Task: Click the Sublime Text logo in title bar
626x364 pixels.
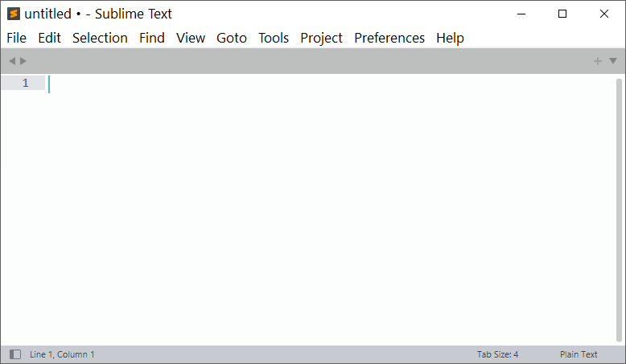Action: pyautogui.click(x=14, y=14)
